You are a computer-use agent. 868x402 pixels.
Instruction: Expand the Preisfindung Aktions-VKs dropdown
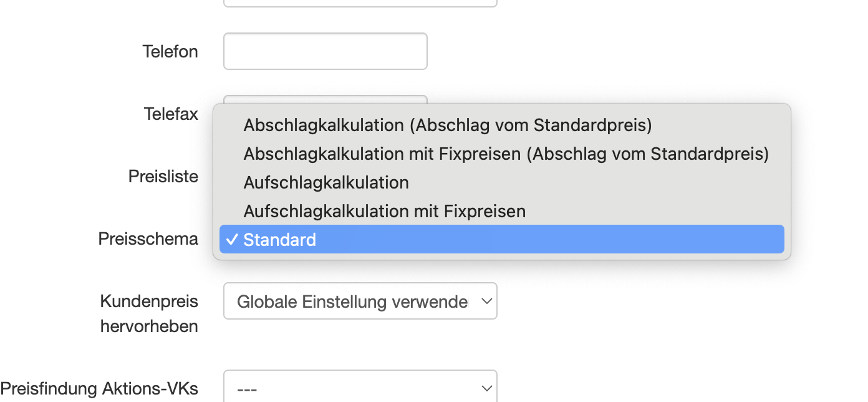[360, 387]
